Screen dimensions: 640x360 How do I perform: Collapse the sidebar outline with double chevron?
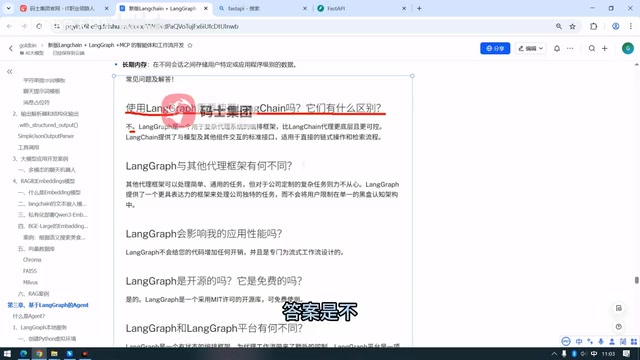point(9,71)
